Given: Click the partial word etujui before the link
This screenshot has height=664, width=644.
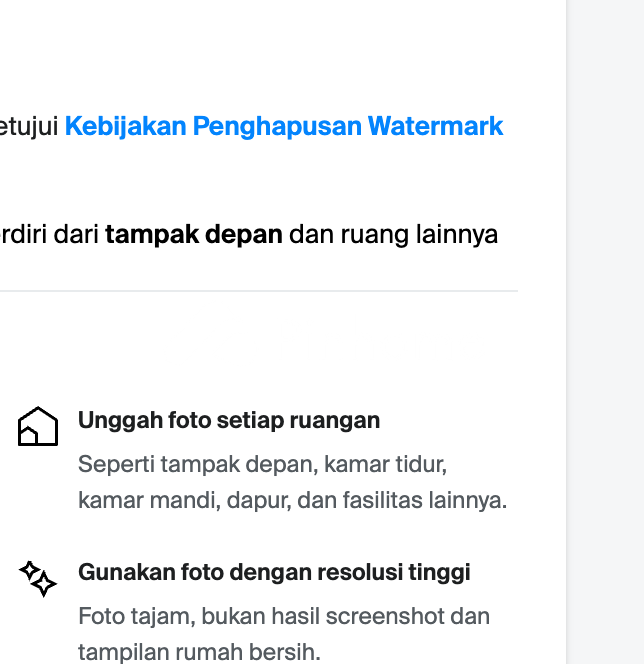Looking at the screenshot, I should pyautogui.click(x=30, y=127).
